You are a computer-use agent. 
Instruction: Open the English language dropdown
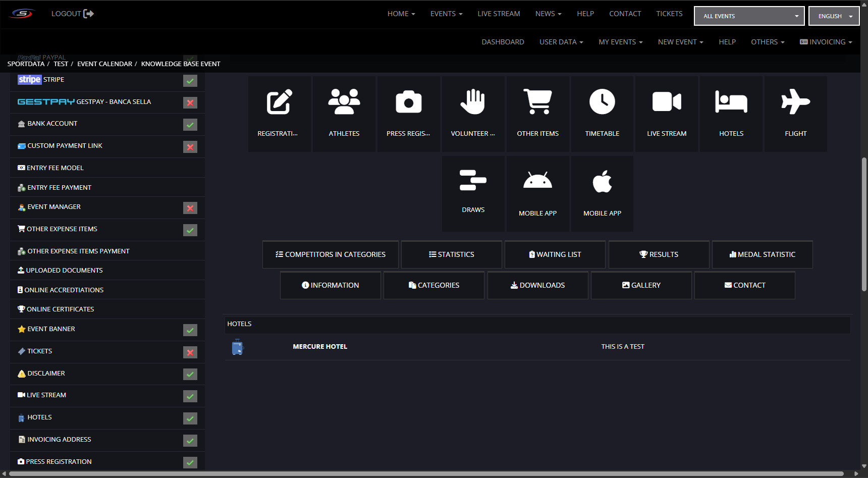(834, 16)
